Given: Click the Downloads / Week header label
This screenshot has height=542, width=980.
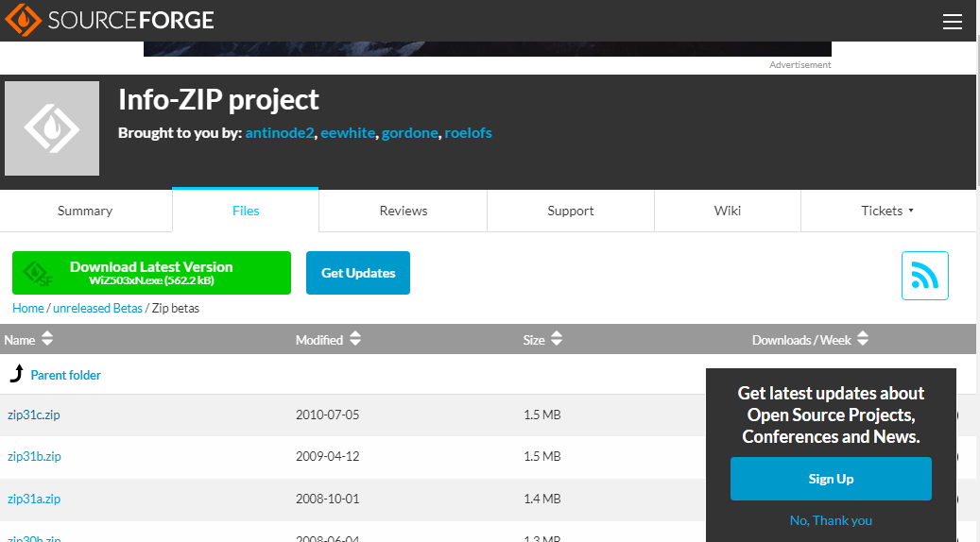Looking at the screenshot, I should pos(801,340).
